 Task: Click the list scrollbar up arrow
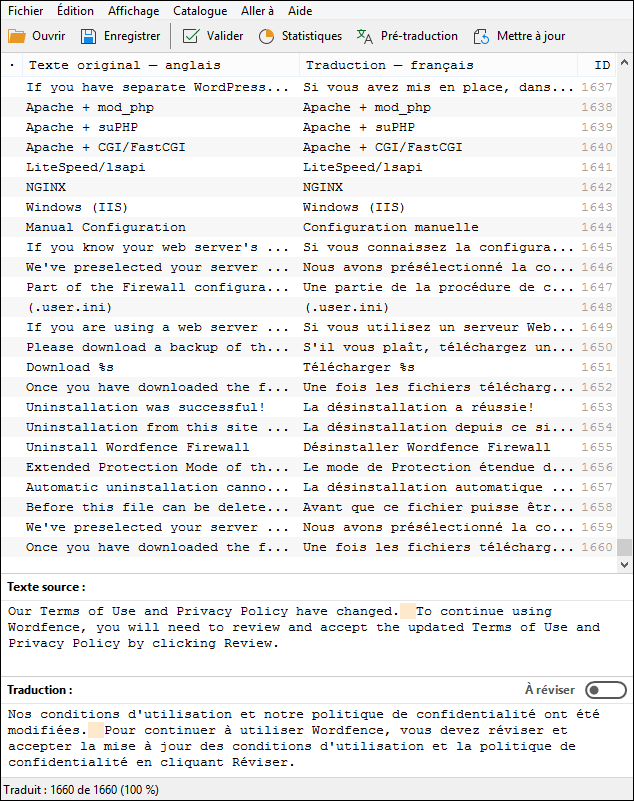click(x=624, y=62)
